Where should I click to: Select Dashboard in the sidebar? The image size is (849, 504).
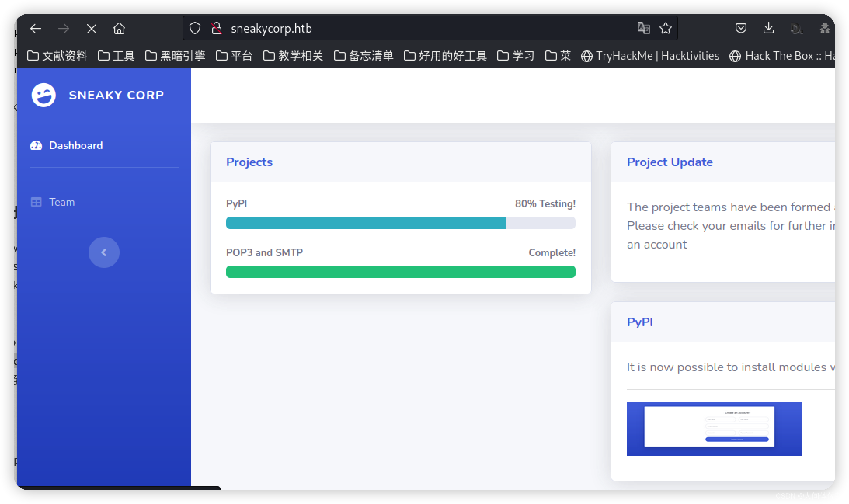(76, 146)
